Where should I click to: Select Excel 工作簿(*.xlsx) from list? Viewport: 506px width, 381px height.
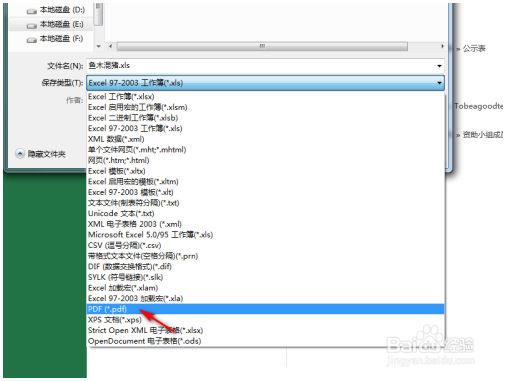[265, 97]
